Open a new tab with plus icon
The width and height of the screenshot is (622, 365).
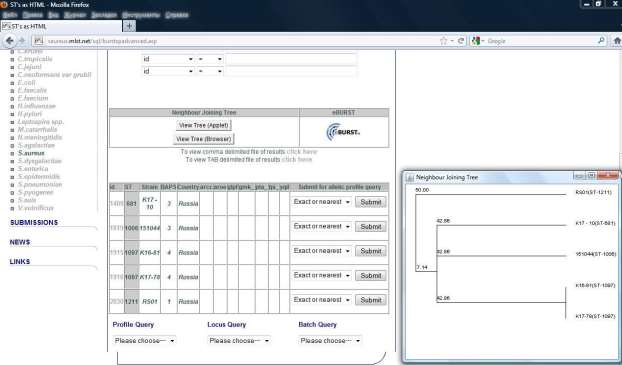(x=129, y=26)
